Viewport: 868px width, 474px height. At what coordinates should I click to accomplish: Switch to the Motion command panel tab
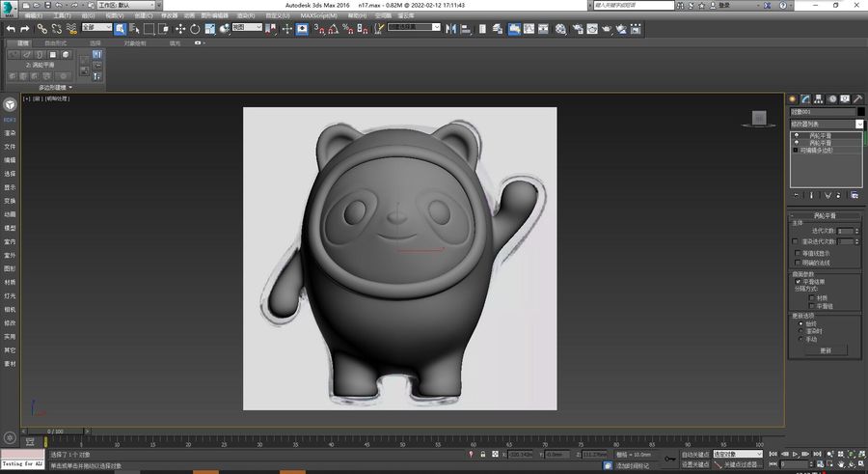pos(831,98)
